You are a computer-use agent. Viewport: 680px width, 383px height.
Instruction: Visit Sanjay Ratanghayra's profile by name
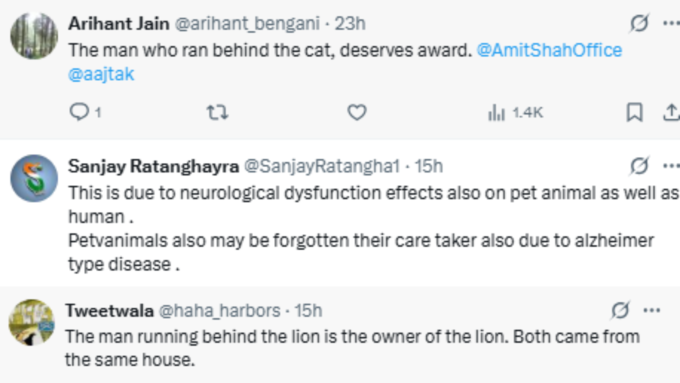[x=154, y=166]
